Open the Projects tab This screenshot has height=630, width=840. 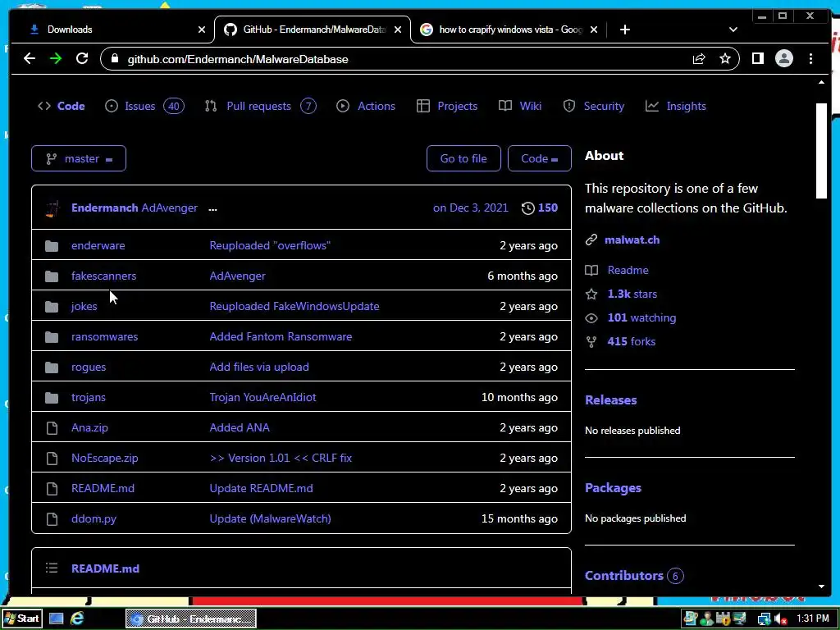(x=447, y=106)
